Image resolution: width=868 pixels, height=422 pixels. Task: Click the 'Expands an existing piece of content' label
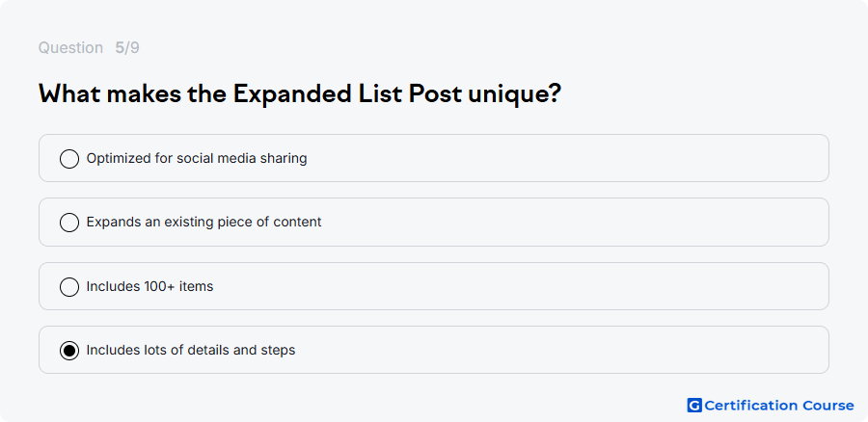click(203, 222)
